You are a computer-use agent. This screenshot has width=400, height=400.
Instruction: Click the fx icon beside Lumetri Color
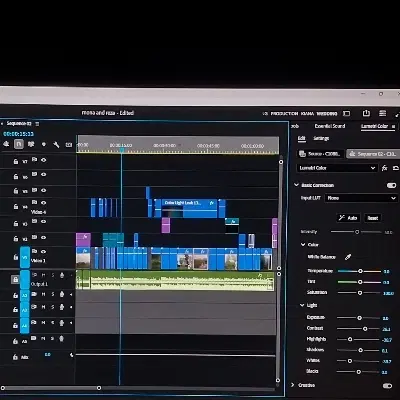tap(384, 168)
